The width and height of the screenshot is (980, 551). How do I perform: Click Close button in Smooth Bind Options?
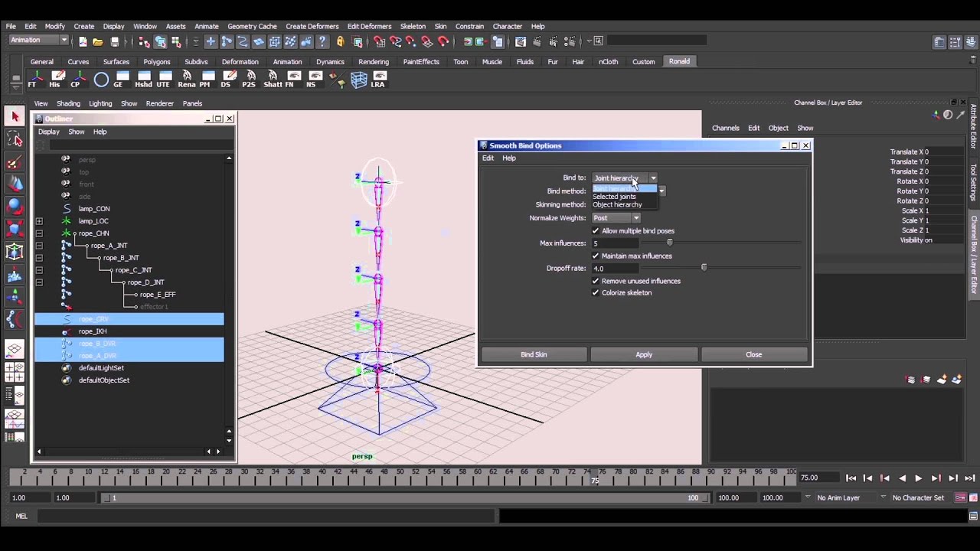point(754,354)
